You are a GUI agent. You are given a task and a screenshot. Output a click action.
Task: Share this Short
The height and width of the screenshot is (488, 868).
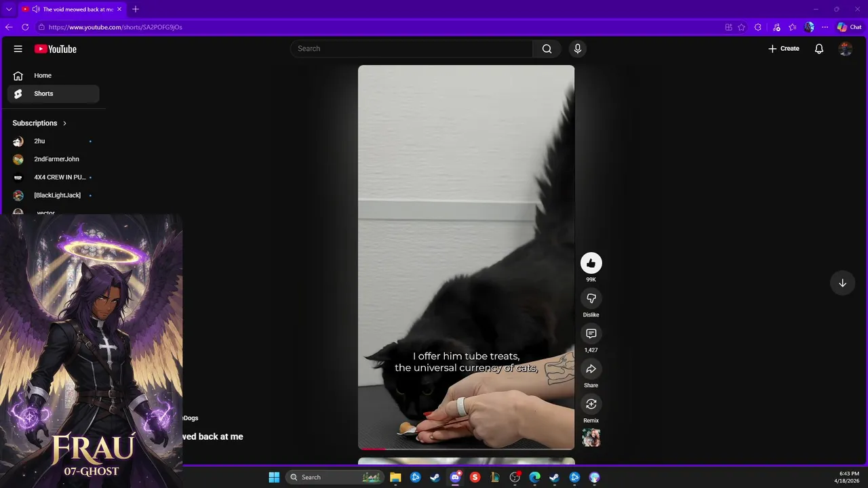pyautogui.click(x=591, y=369)
